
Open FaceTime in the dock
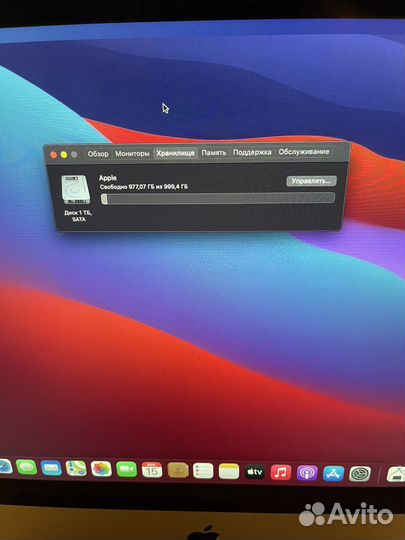tap(126, 469)
